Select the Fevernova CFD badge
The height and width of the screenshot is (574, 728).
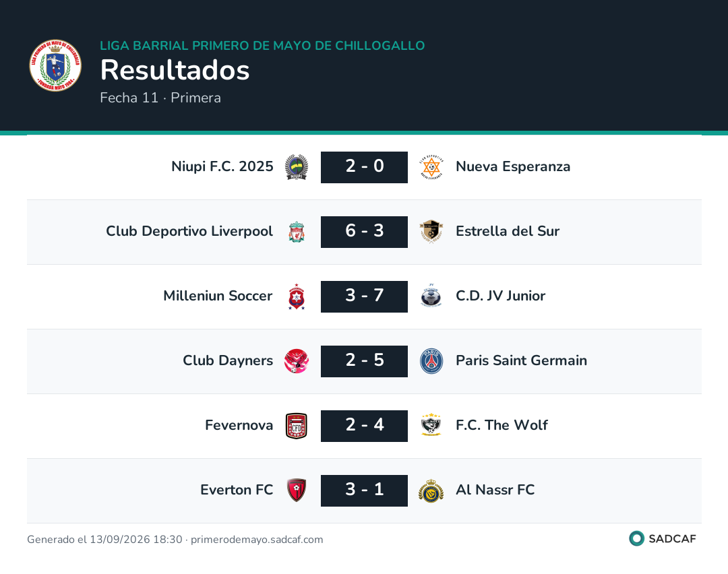click(296, 426)
